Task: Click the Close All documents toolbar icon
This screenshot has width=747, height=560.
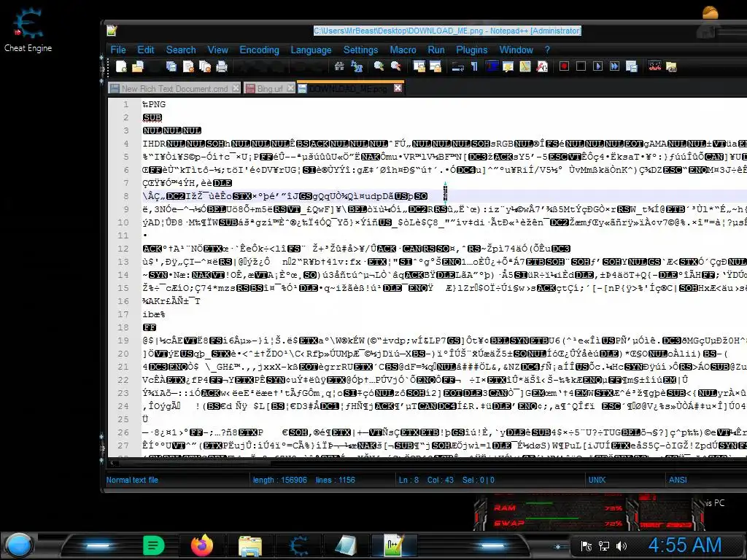Action: [205, 66]
